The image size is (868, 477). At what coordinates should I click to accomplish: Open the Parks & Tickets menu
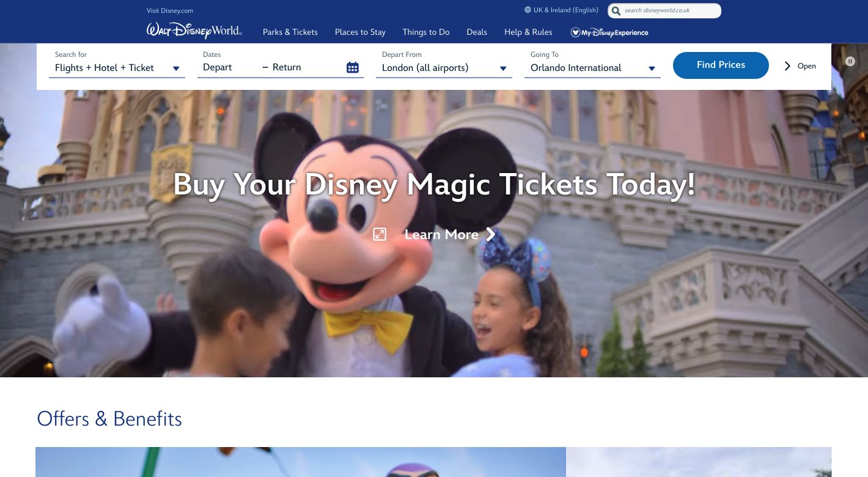click(290, 32)
